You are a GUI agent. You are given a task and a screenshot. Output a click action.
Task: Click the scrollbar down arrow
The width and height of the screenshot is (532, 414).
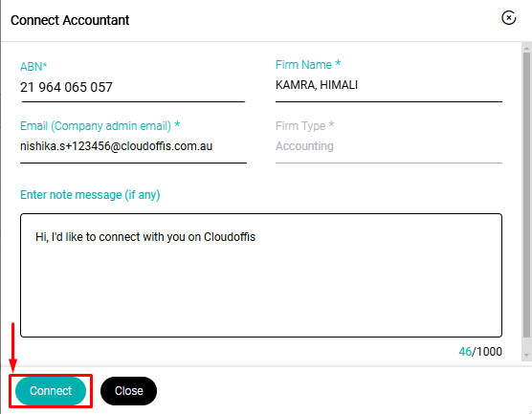pos(526,355)
